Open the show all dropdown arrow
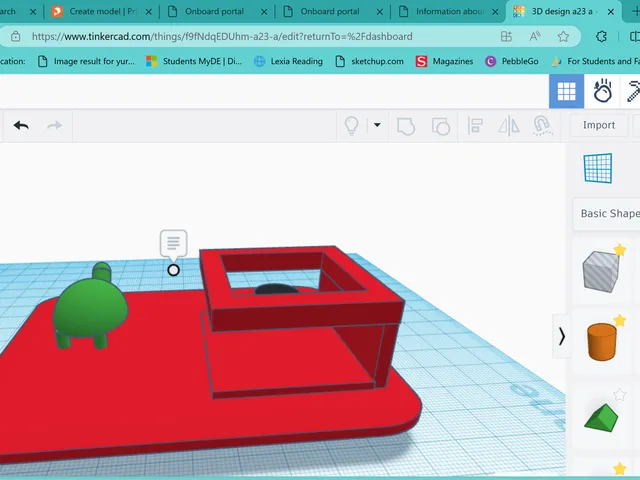The height and width of the screenshot is (480, 640). (377, 125)
